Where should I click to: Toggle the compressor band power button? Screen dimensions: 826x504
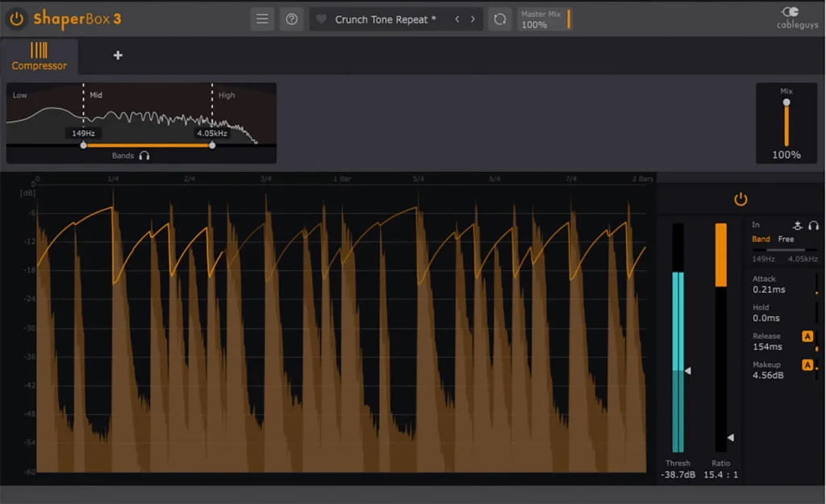(x=740, y=199)
